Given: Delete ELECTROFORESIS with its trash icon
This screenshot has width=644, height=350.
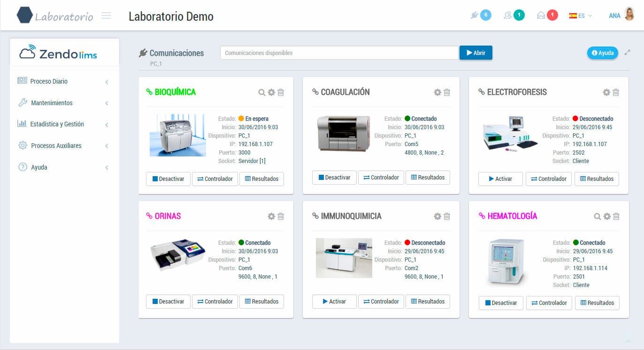Looking at the screenshot, I should [616, 93].
